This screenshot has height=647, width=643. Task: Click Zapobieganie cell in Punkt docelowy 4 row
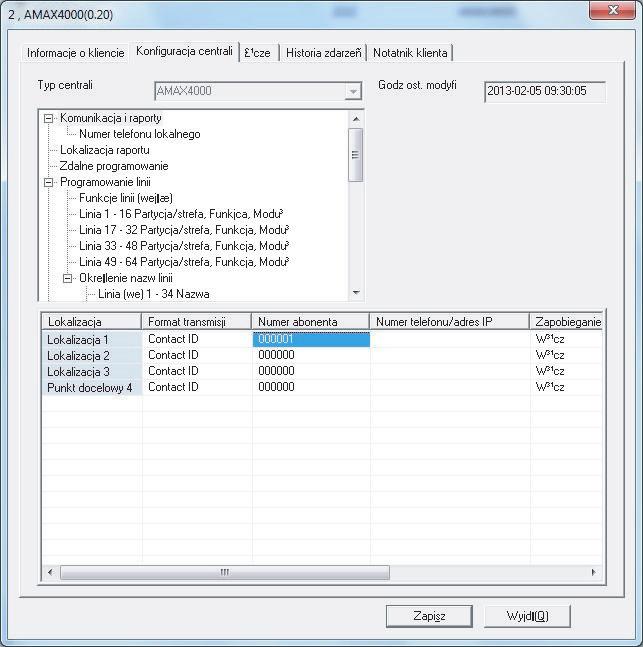pos(567,387)
